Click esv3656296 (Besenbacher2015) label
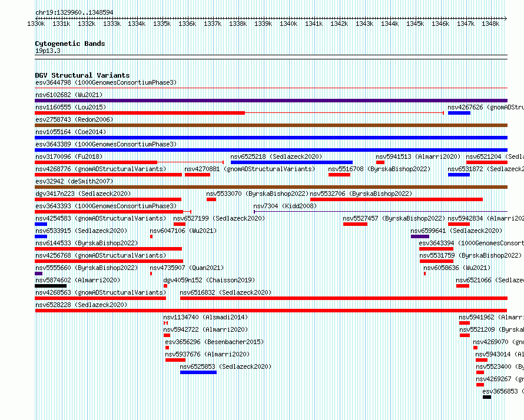Image resolution: width=524 pixels, height=420 pixels. click(214, 342)
